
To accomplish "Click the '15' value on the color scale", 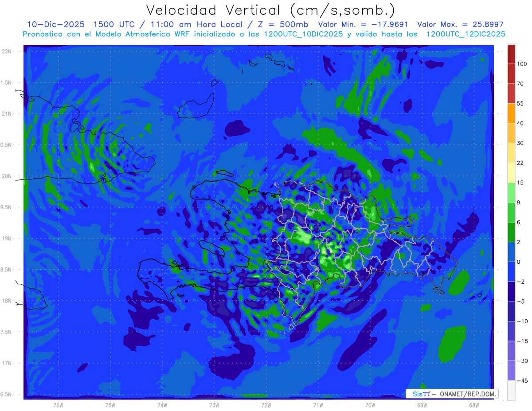I will pos(521,183).
